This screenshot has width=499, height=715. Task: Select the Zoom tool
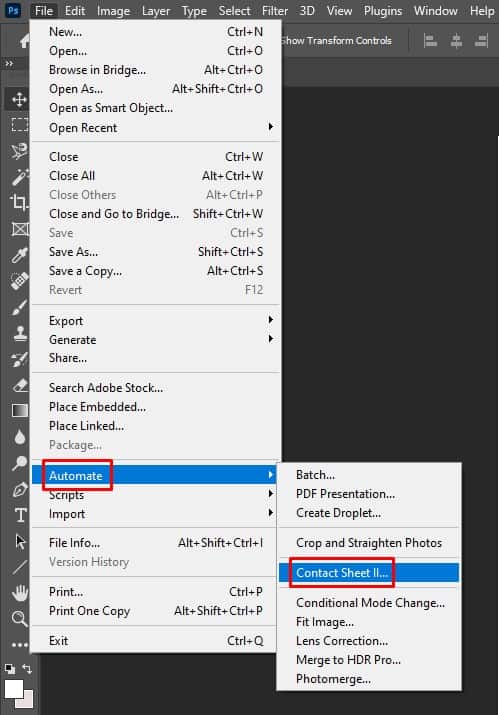click(19, 619)
